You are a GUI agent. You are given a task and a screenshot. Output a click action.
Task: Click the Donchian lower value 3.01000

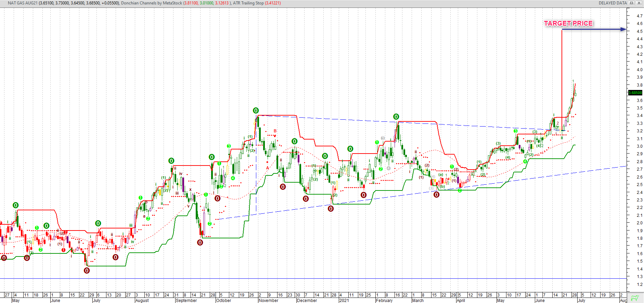tap(207, 3)
